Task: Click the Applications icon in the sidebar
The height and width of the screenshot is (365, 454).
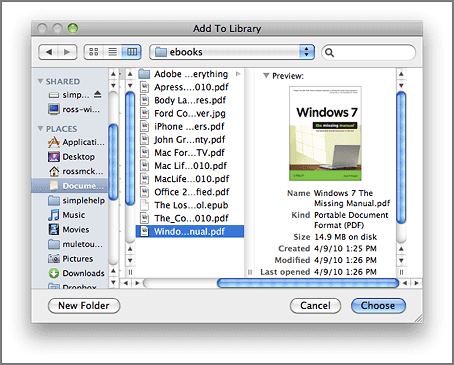Action: [x=54, y=142]
